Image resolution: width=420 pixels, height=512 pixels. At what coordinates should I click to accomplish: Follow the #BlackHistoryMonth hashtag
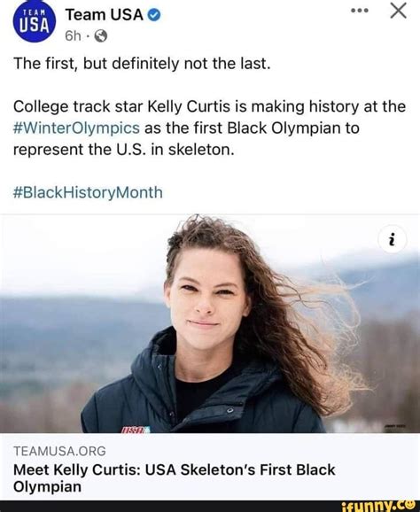tap(88, 192)
